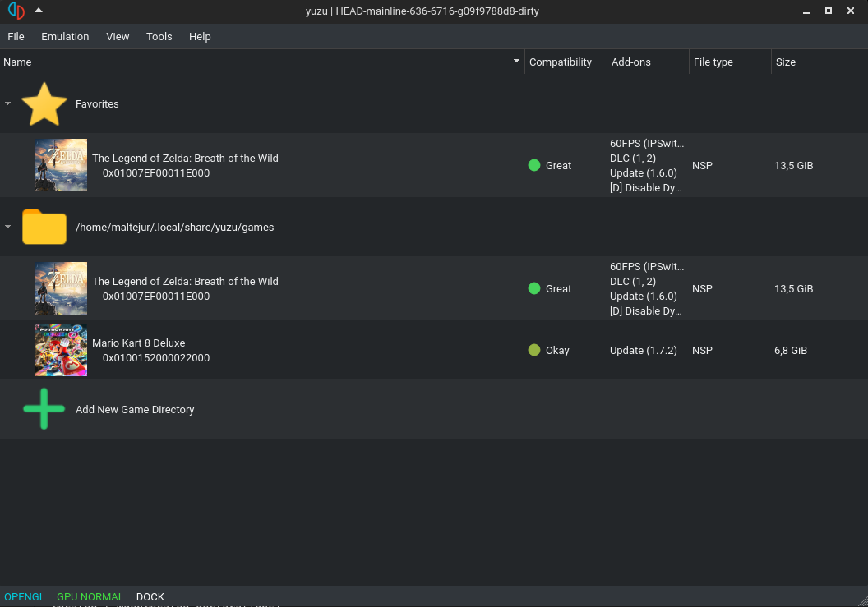Image resolution: width=868 pixels, height=607 pixels.
Task: Open the Tools menu
Action: click(159, 36)
